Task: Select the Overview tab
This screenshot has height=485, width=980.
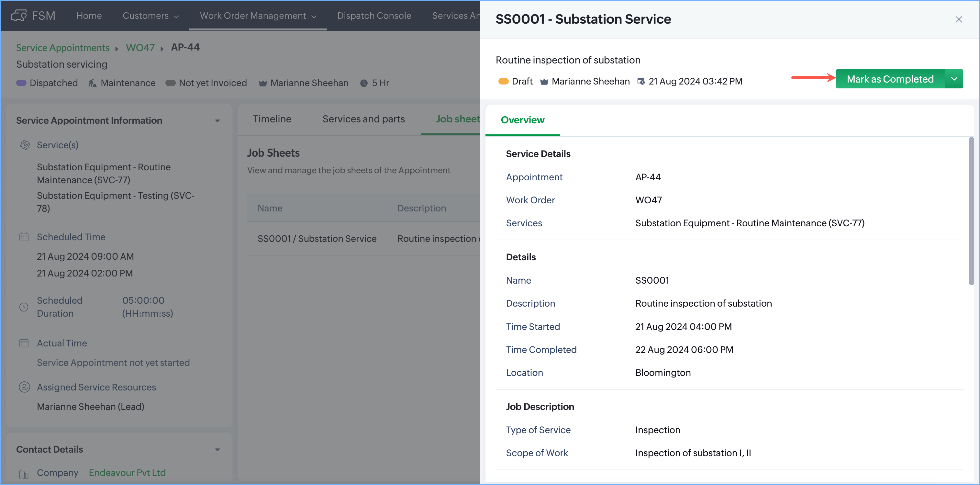Action: pyautogui.click(x=522, y=120)
